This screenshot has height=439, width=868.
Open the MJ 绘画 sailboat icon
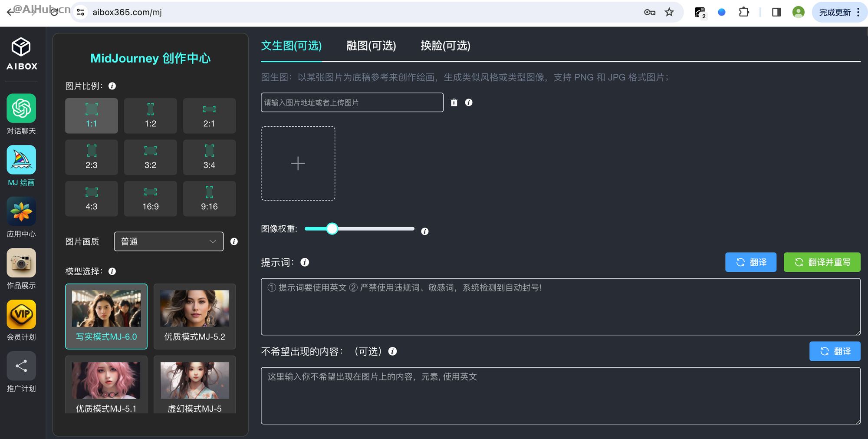[21, 160]
